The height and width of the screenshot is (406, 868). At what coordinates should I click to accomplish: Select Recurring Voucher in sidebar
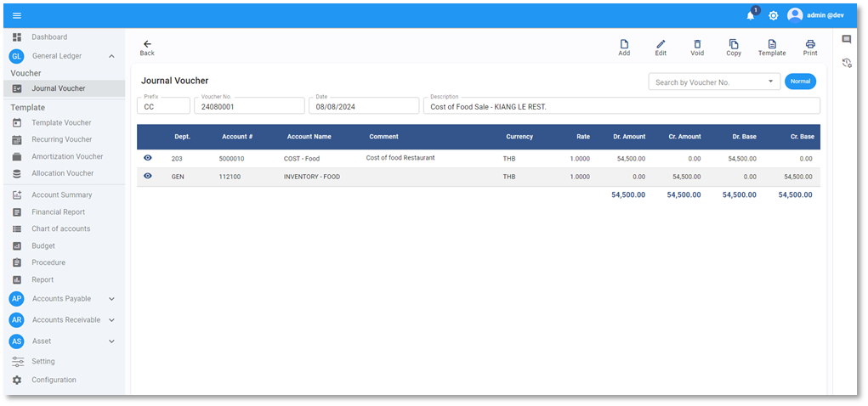point(61,139)
